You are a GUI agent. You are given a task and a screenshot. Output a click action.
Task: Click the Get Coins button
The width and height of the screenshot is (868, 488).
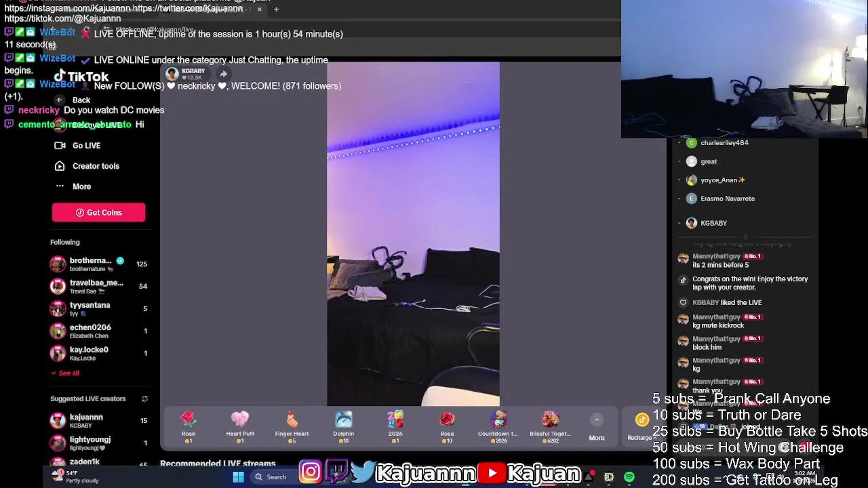(98, 212)
